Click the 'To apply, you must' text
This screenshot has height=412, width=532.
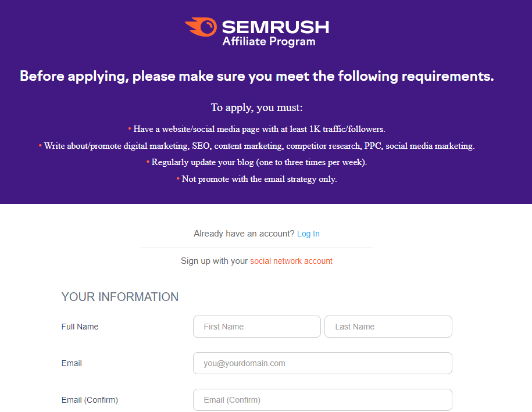pos(256,108)
